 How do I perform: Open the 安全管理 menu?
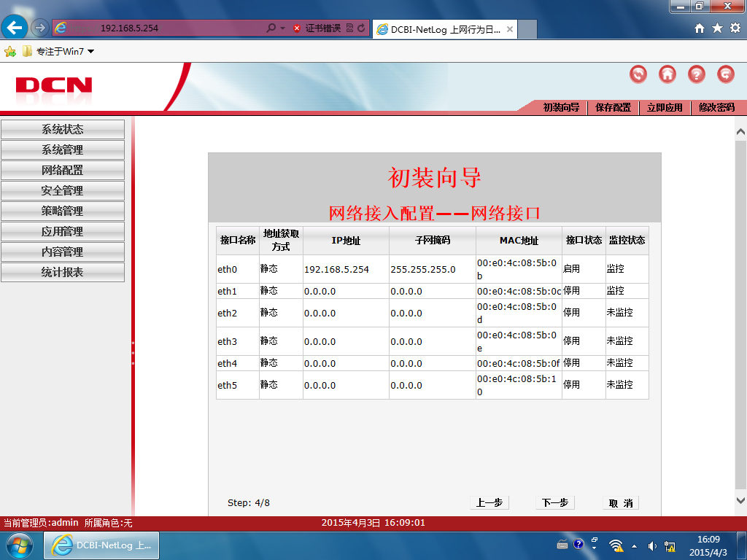(x=63, y=190)
